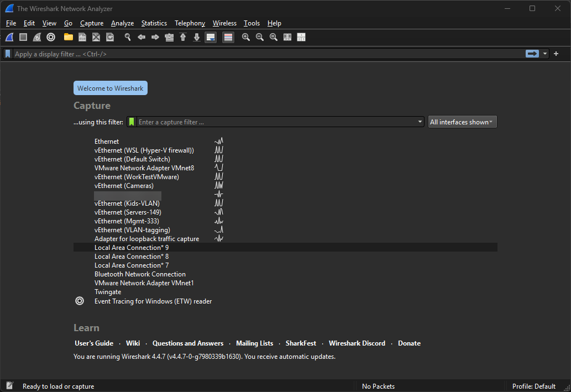
Task: Click the Open capture file folder icon
Action: tap(68, 37)
